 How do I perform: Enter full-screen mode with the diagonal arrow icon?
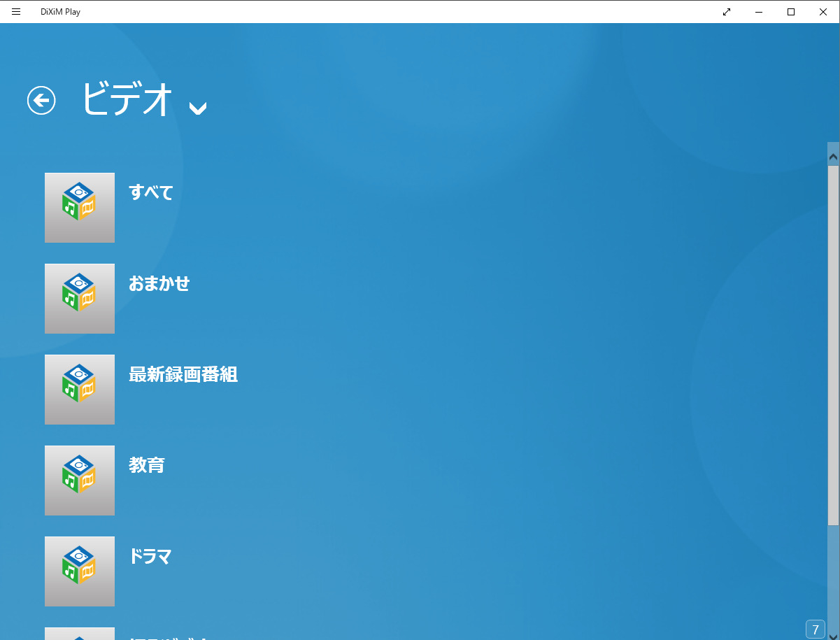pyautogui.click(x=727, y=11)
